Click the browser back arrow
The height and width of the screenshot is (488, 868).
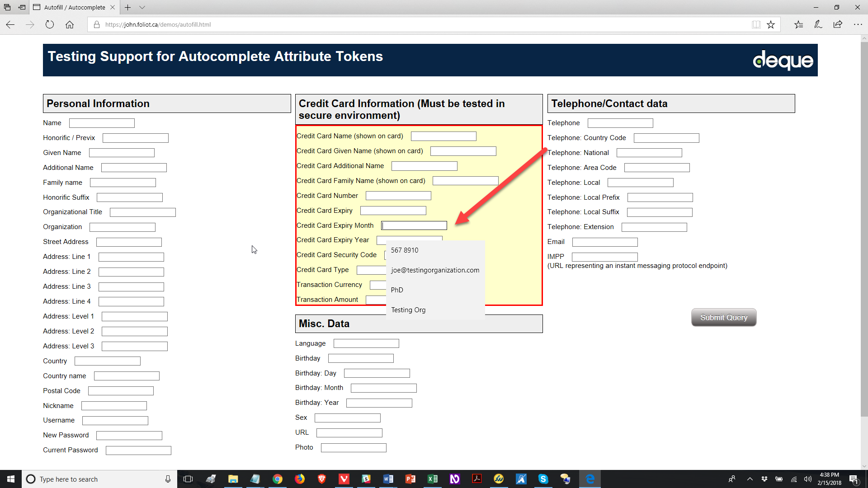[x=10, y=24]
